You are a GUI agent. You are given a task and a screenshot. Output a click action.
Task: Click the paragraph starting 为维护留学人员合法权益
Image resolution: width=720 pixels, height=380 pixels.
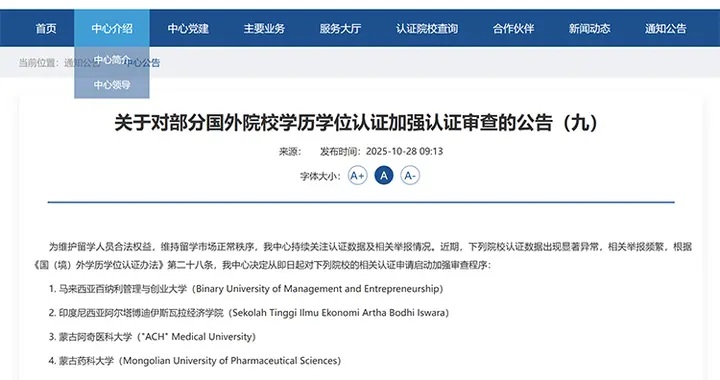click(x=362, y=256)
